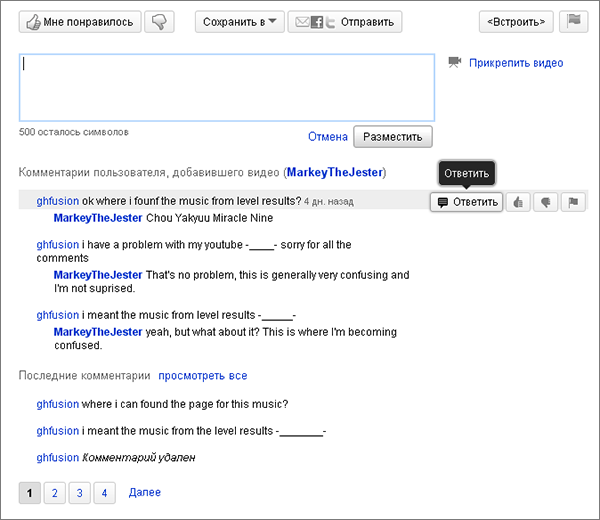The image size is (600, 520).
Task: Click inside the comment text box
Action: click(226, 87)
